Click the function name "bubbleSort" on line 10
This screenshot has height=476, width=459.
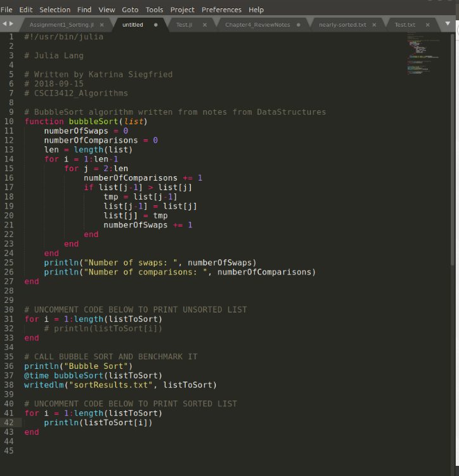(x=93, y=122)
